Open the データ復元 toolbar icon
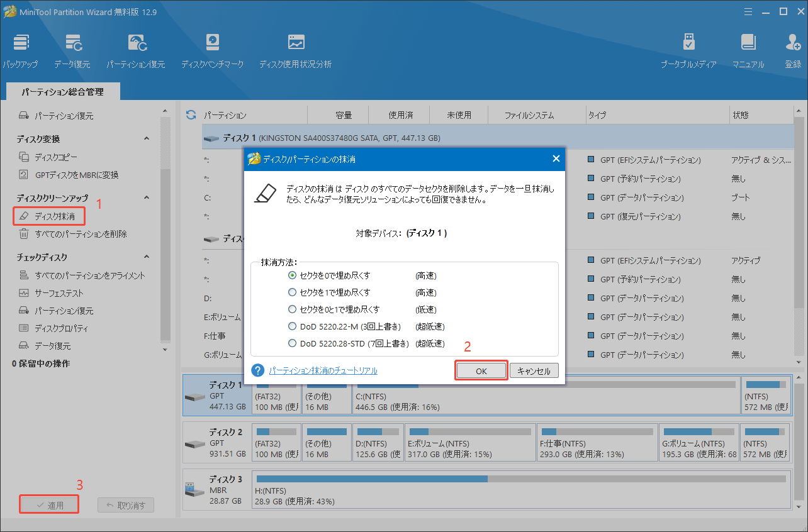This screenshot has height=532, width=808. (72, 50)
